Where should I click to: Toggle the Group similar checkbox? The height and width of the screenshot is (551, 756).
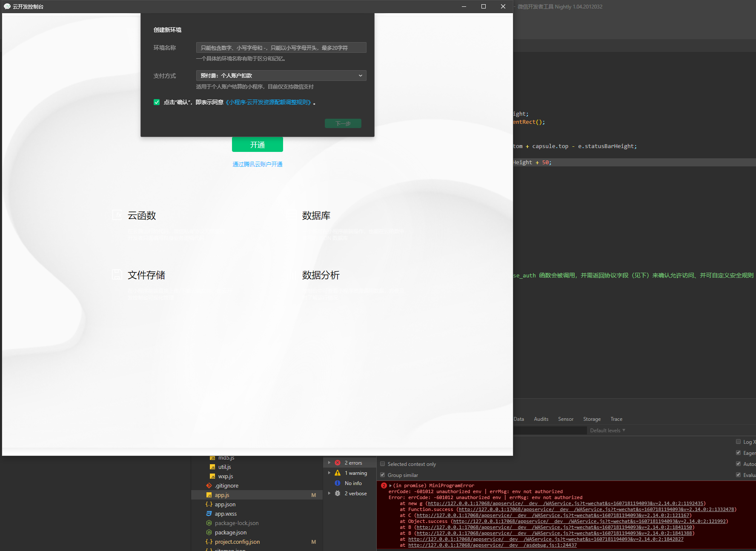point(383,475)
